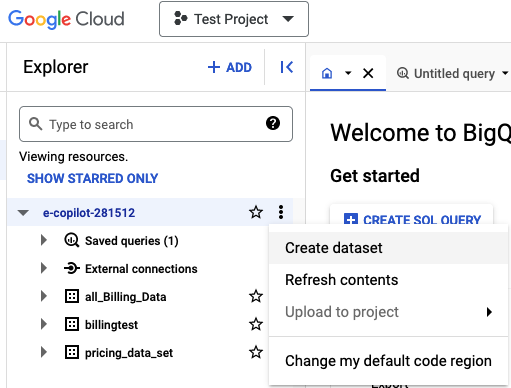511x388 pixels.
Task: Click the project hexagon icon in selector
Action: [181, 19]
